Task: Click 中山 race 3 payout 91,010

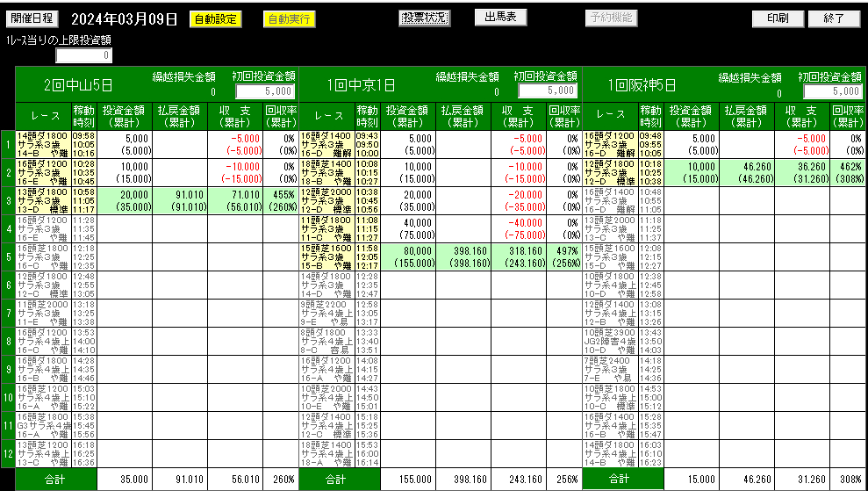Action: point(180,200)
